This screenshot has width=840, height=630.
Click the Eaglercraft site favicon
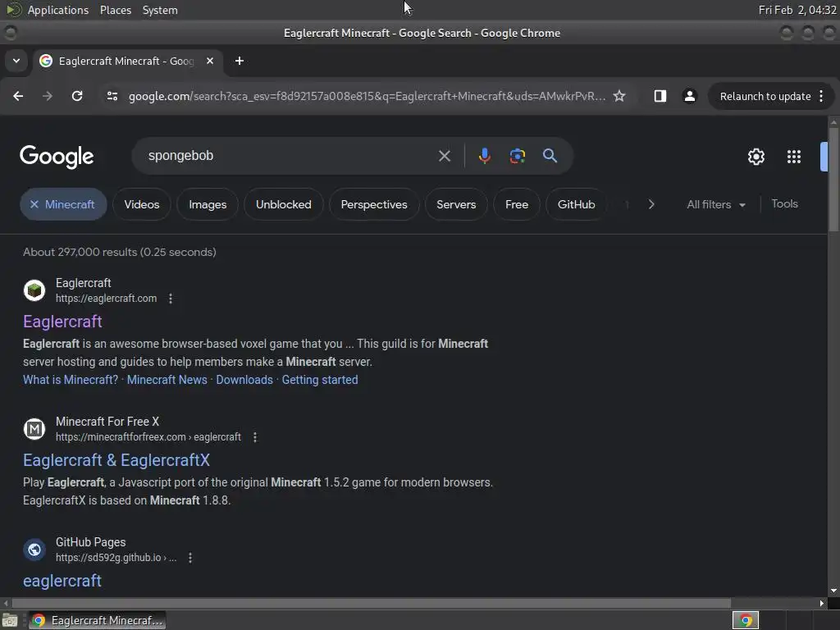click(34, 290)
